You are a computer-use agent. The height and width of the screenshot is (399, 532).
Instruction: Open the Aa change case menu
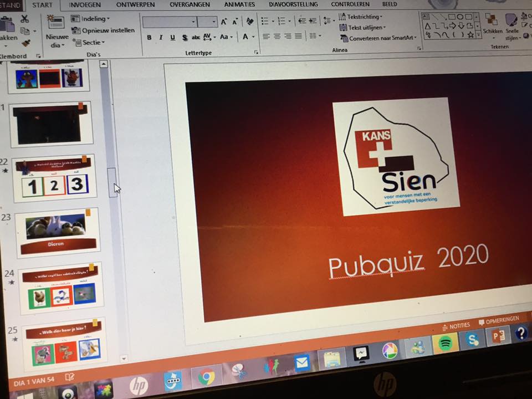pos(226,37)
